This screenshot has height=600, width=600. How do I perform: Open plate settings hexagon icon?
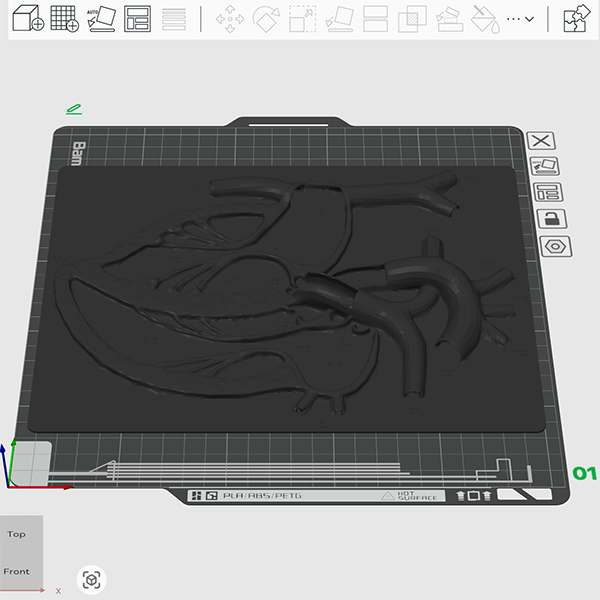[x=549, y=246]
